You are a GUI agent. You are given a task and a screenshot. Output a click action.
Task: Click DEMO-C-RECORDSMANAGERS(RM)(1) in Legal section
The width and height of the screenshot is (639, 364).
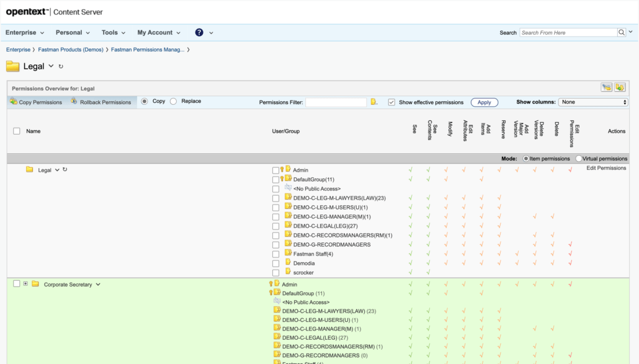coord(342,236)
